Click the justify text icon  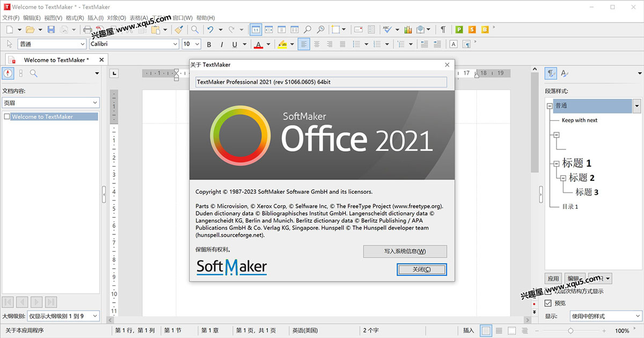pos(342,44)
